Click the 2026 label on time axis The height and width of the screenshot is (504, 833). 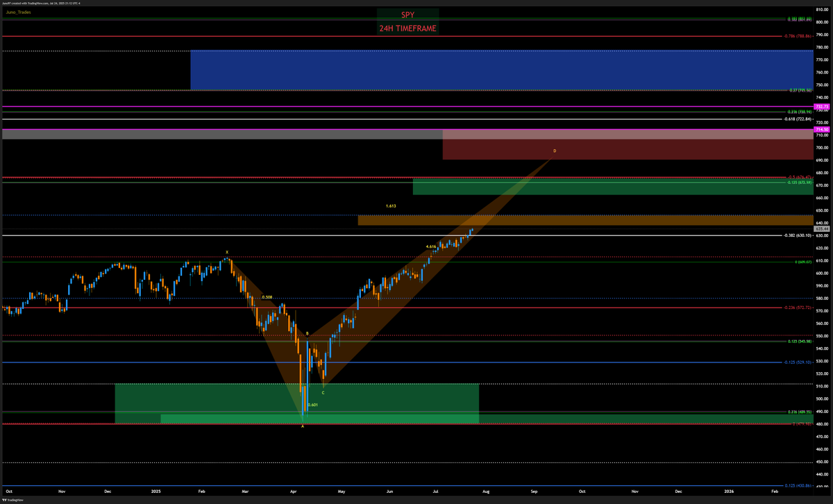tap(729, 491)
